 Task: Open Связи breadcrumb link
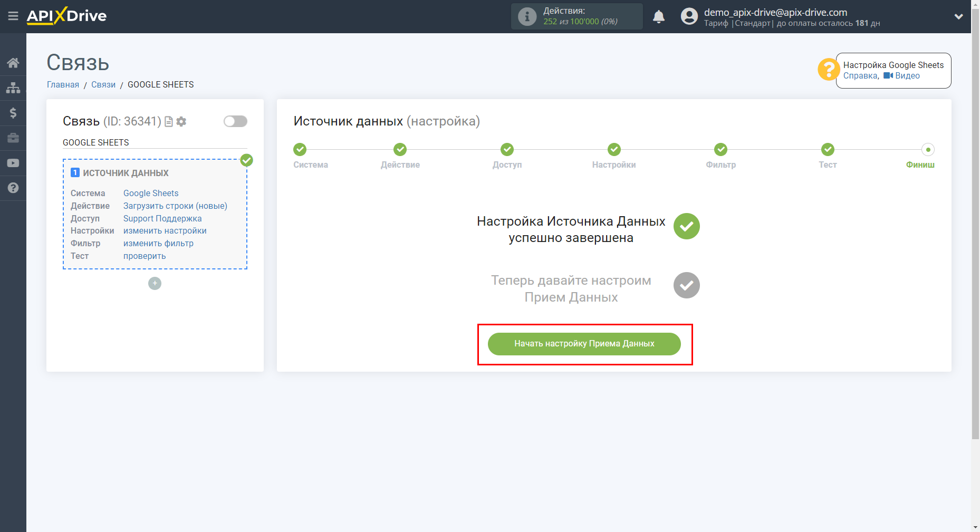click(103, 85)
